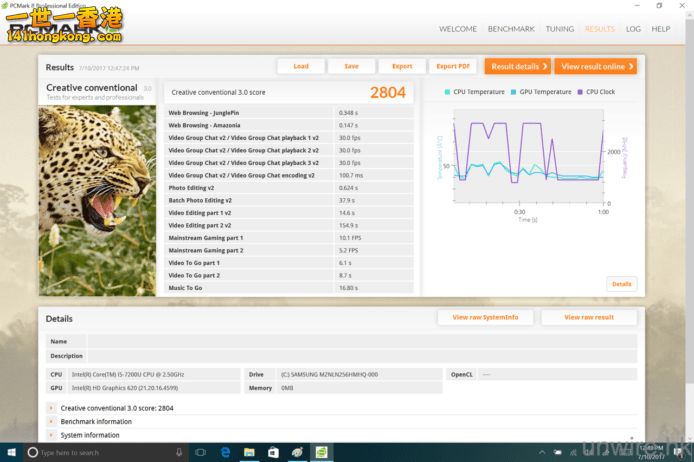The width and height of the screenshot is (694, 462).
Task: Open the Windows Start menu
Action: click(12, 452)
